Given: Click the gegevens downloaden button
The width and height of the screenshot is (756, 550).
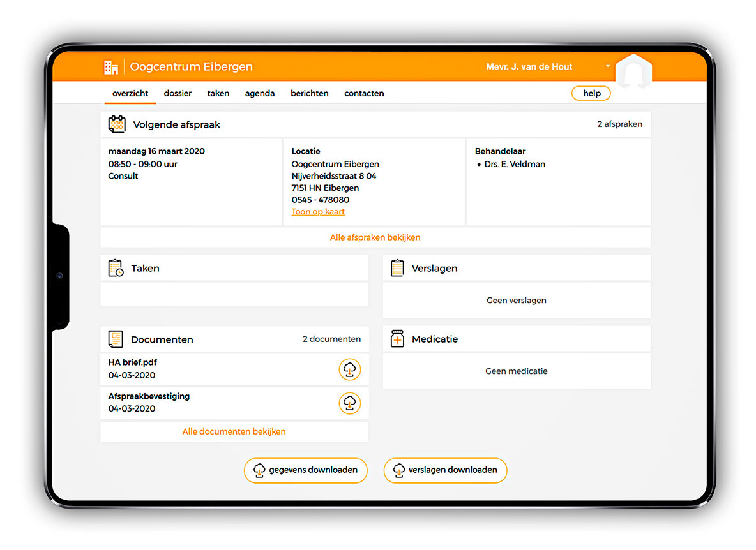Looking at the screenshot, I should point(305,470).
